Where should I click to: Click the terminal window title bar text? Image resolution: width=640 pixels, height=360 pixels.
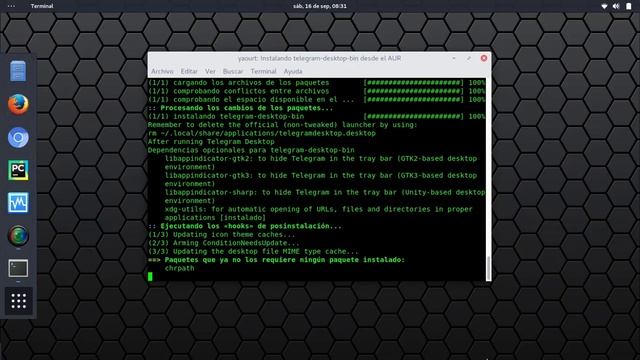[x=319, y=58]
